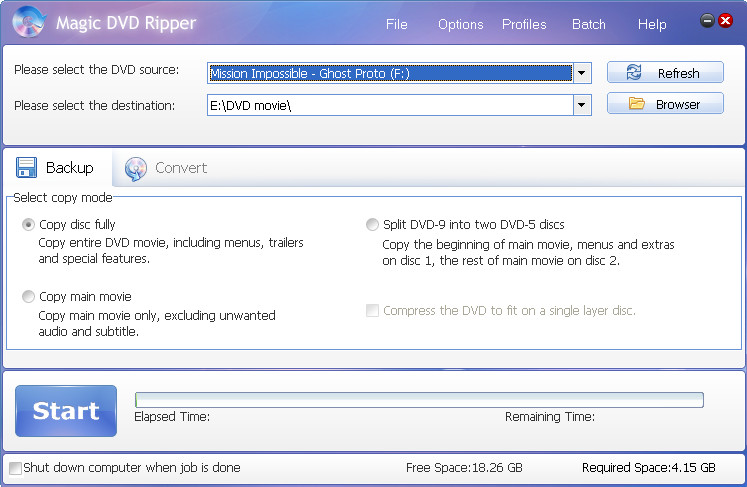Expand the DVD source dropdown arrow

click(582, 73)
